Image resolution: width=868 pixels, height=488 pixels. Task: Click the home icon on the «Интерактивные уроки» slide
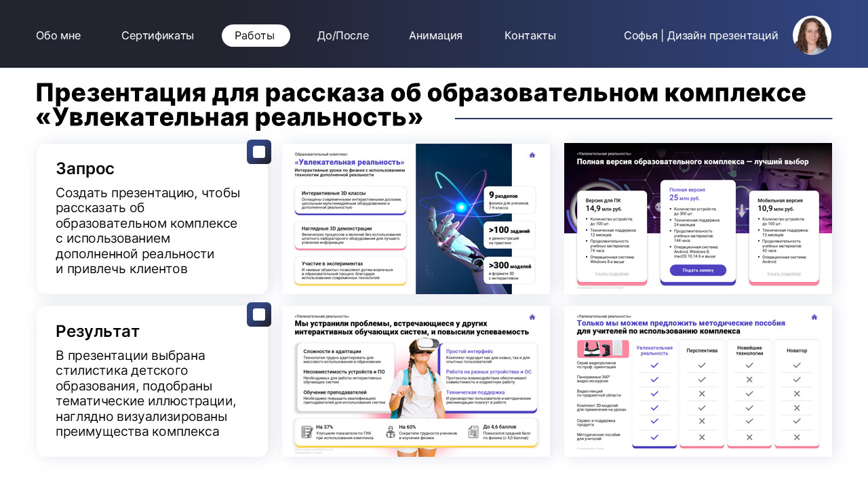(532, 155)
